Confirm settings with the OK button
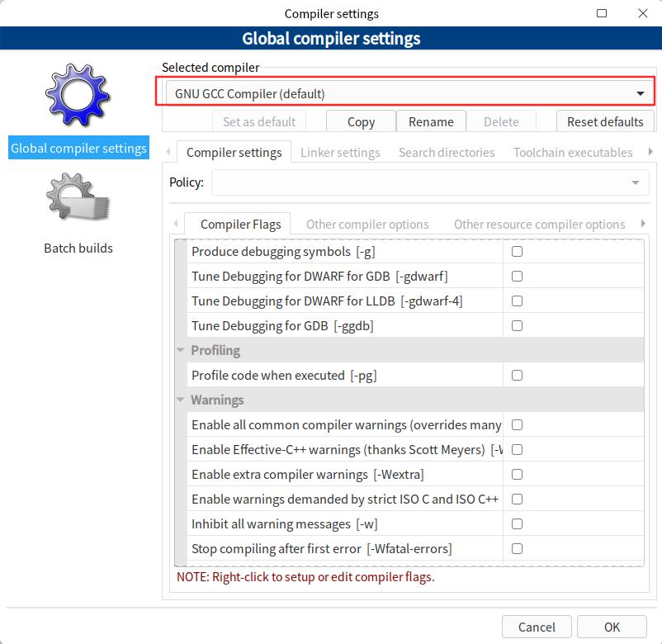Viewport: 662px width, 644px height. tap(612, 627)
